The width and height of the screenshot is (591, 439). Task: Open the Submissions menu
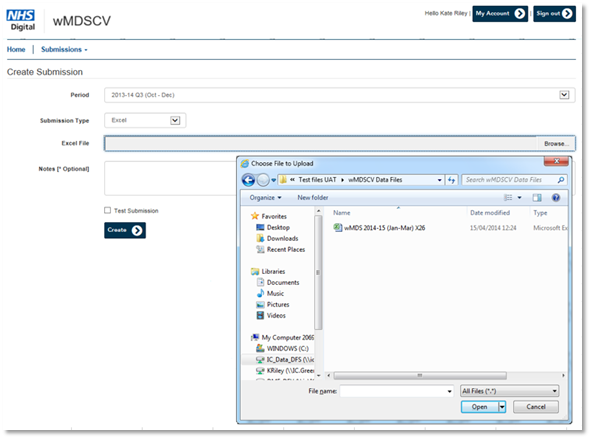tap(64, 49)
